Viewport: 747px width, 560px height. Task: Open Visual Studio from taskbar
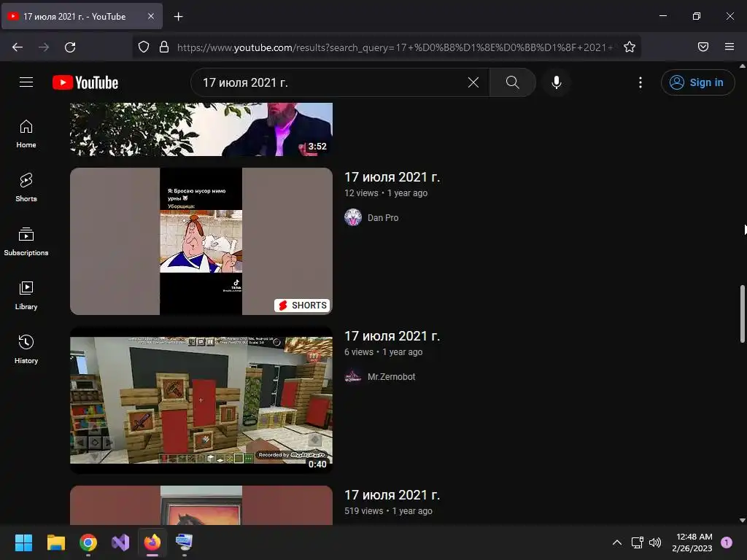click(x=120, y=542)
